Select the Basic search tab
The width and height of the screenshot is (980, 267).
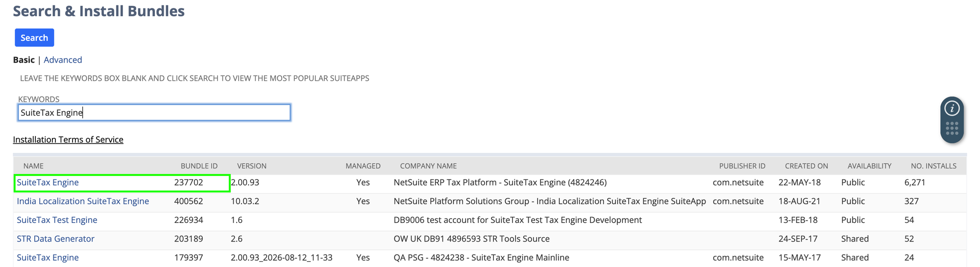click(24, 60)
